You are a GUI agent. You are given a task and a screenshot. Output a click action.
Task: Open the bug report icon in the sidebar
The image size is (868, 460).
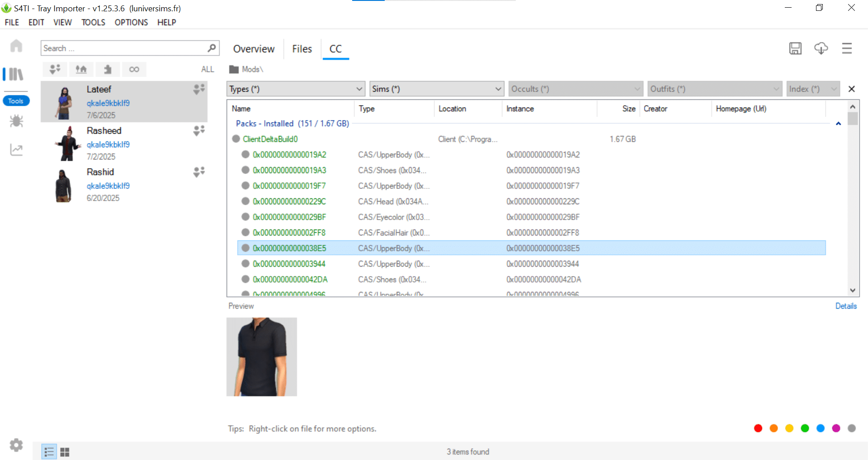(16, 121)
